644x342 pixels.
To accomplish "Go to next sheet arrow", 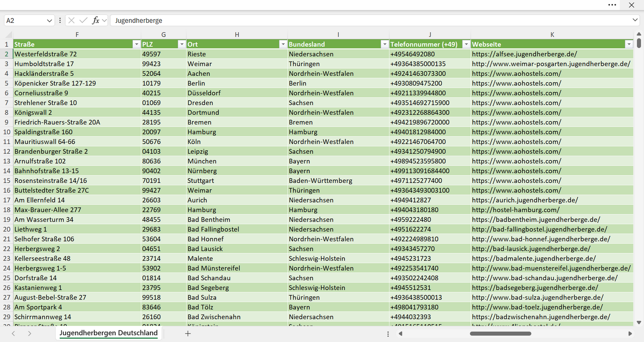I will pyautogui.click(x=29, y=333).
